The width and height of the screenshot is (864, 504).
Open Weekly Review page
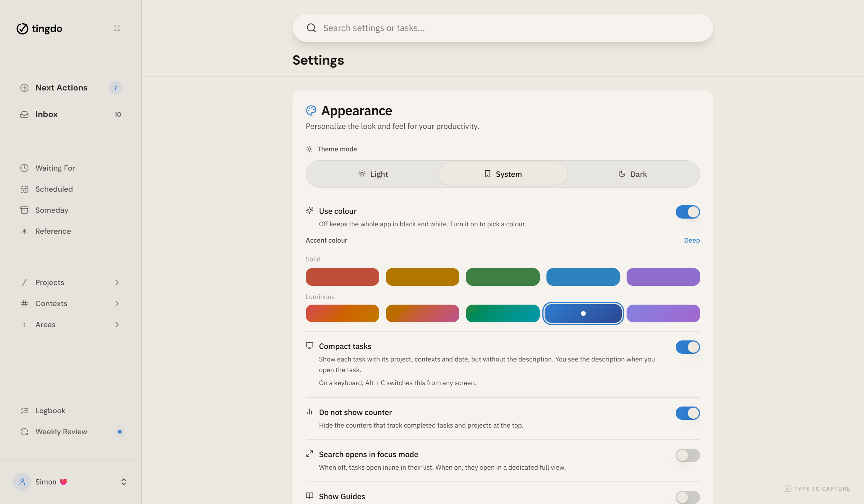tap(71, 432)
